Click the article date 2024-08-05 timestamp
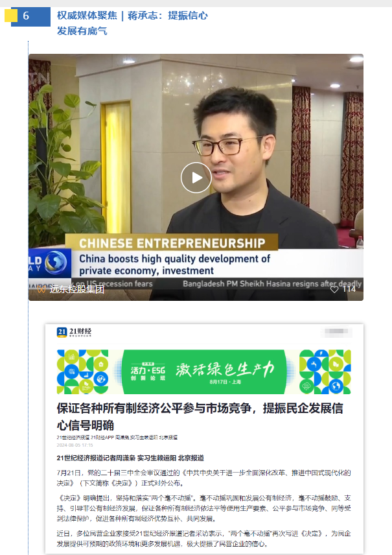The height and width of the screenshot is (555, 392). [75, 445]
